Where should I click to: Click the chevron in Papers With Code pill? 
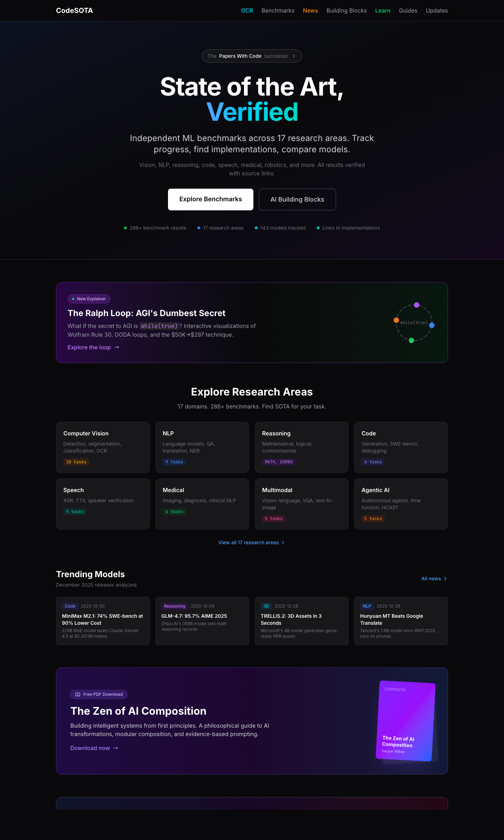pyautogui.click(x=294, y=56)
